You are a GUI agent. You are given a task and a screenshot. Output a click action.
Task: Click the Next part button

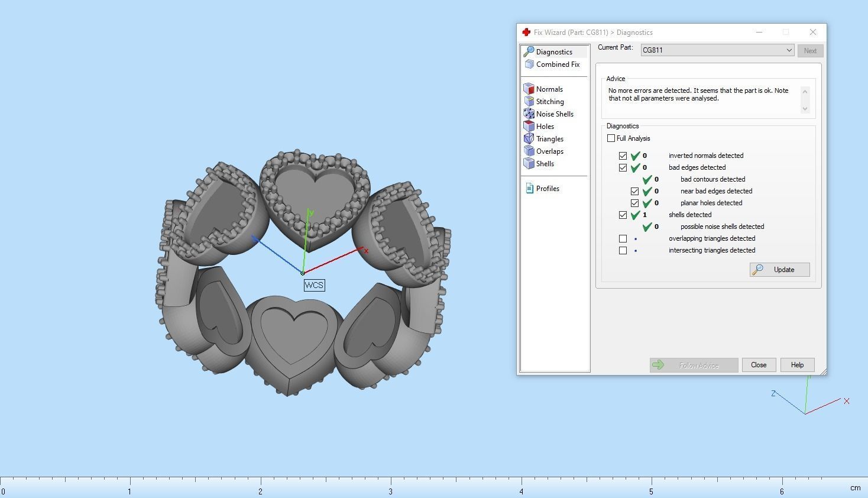[x=810, y=51]
